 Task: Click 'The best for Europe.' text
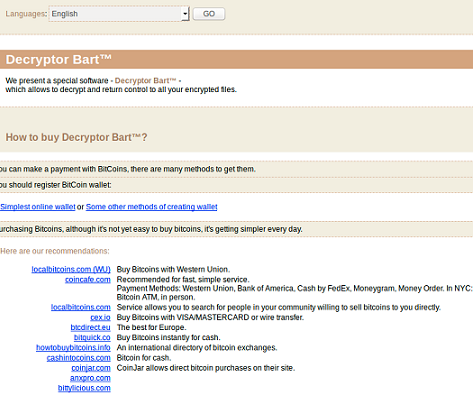tap(151, 328)
